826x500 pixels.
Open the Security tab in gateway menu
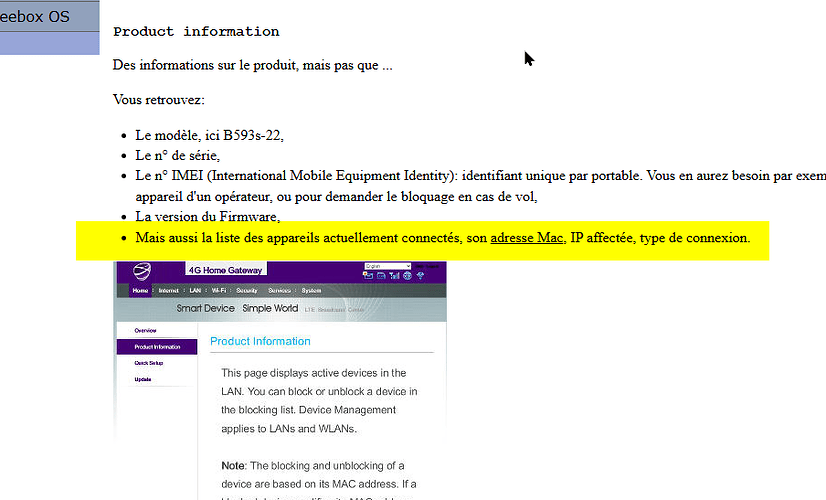pos(247,290)
